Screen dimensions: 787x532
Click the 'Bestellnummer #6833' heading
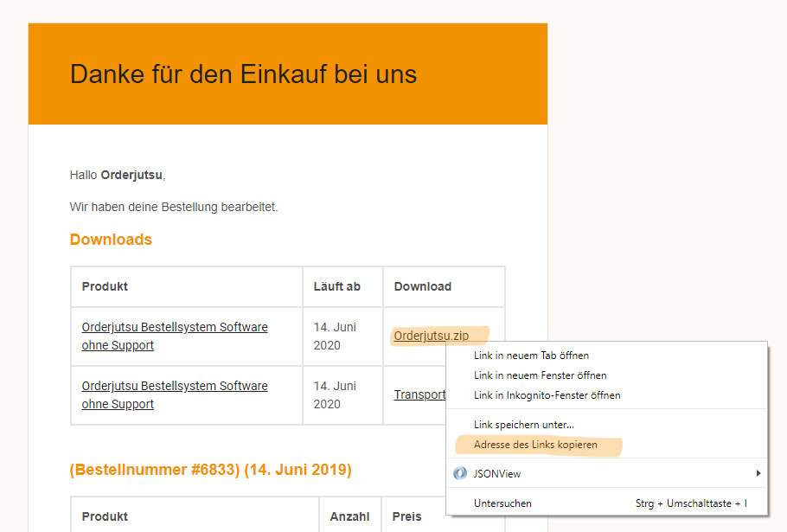(210, 470)
